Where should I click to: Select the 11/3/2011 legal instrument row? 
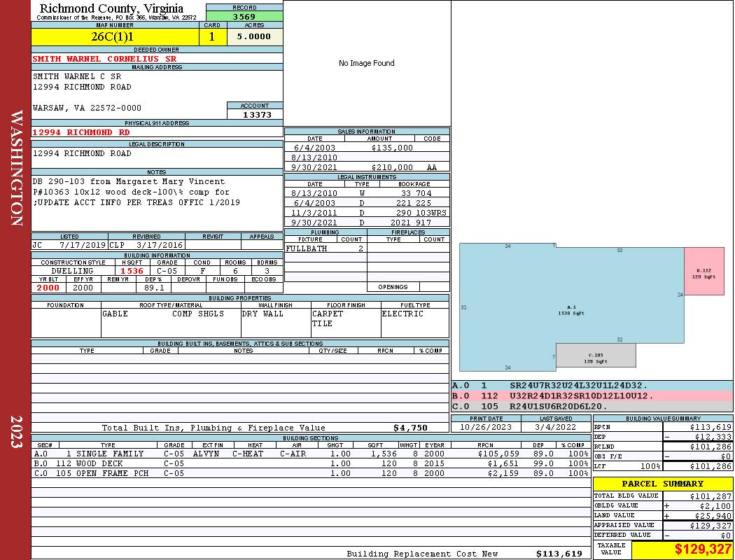tap(367, 213)
